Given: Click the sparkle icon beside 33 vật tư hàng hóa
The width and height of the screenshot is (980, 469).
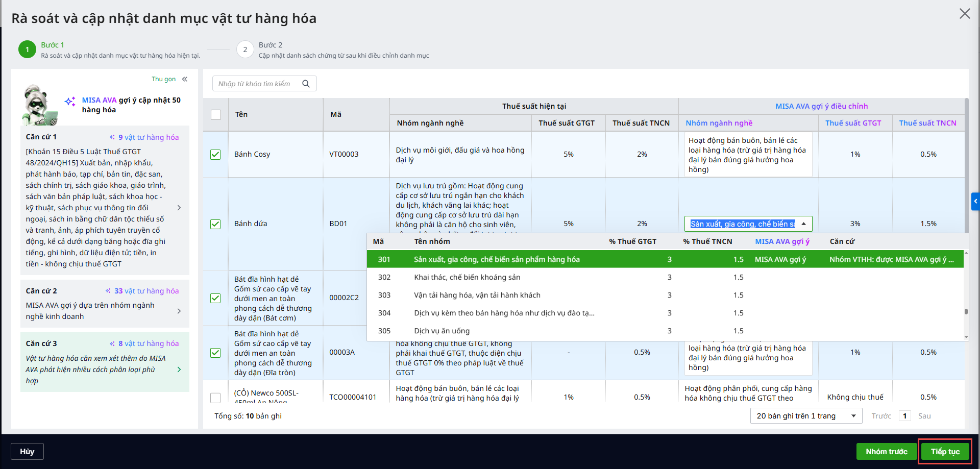Looking at the screenshot, I should pos(108,291).
